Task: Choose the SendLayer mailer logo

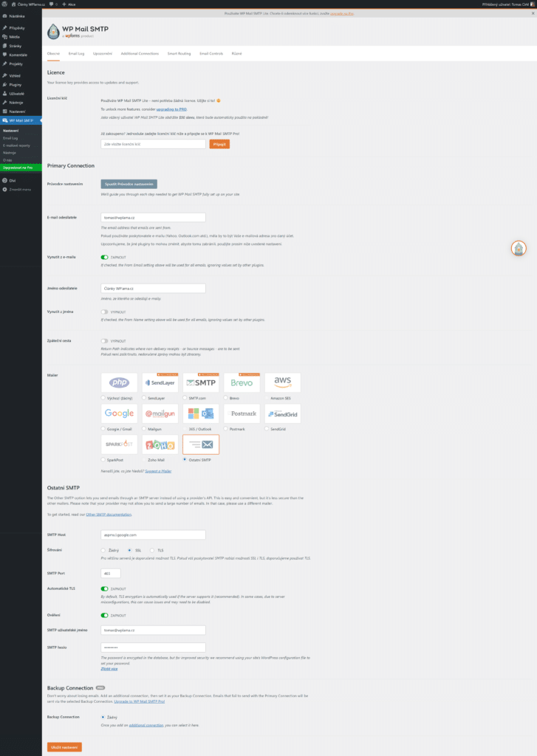Action: [x=160, y=383]
